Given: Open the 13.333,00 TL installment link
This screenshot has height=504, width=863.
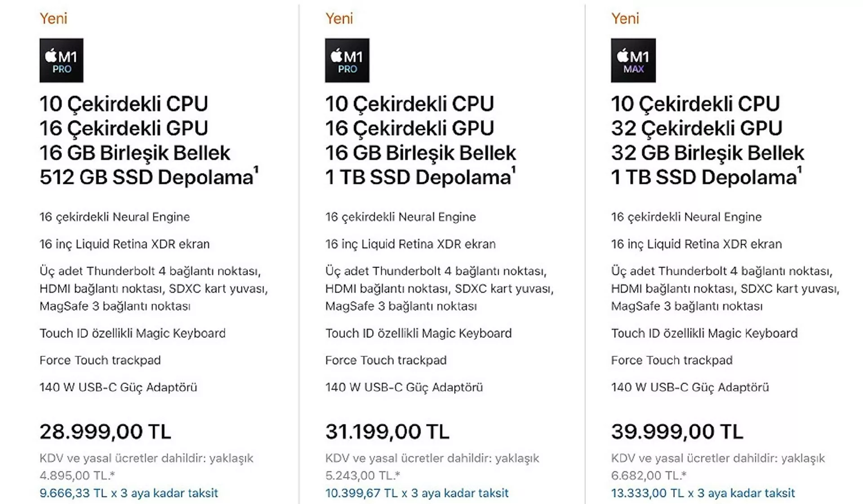Looking at the screenshot, I should [703, 493].
